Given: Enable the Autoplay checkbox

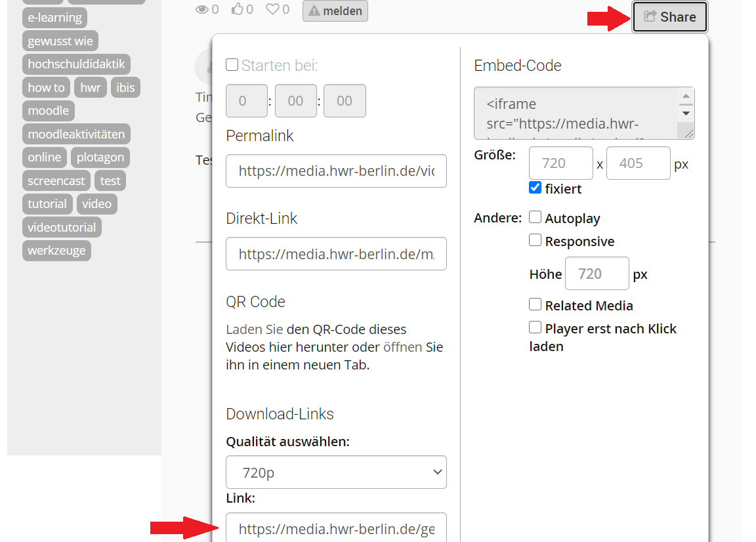Looking at the screenshot, I should (x=535, y=217).
